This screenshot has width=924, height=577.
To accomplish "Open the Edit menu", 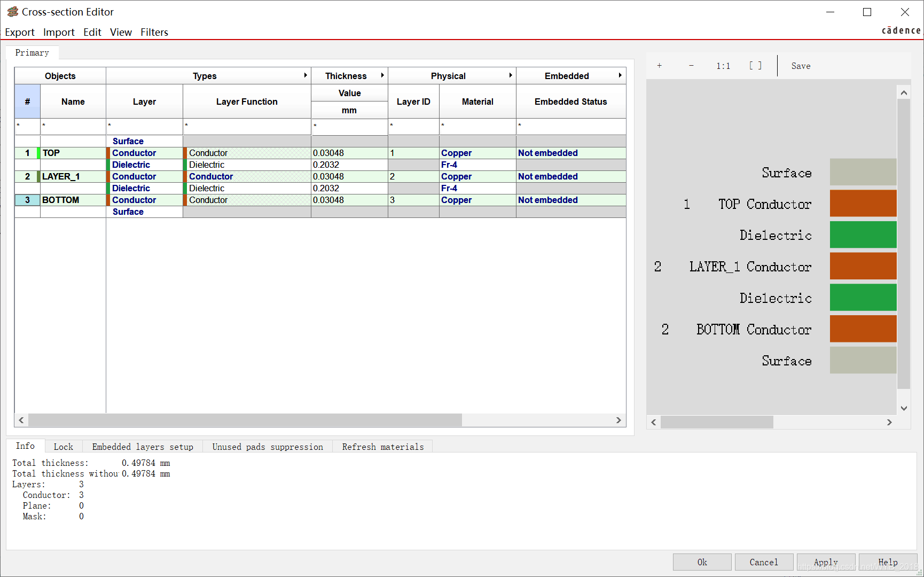I will [92, 32].
